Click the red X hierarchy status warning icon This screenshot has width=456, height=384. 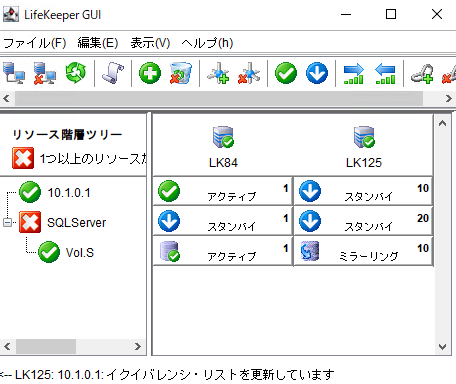click(x=23, y=158)
